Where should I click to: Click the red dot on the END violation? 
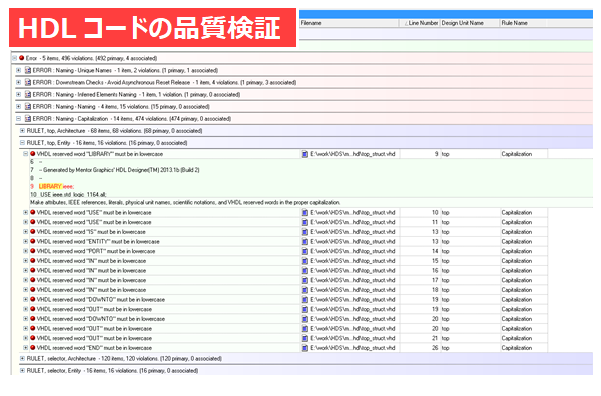(x=33, y=348)
